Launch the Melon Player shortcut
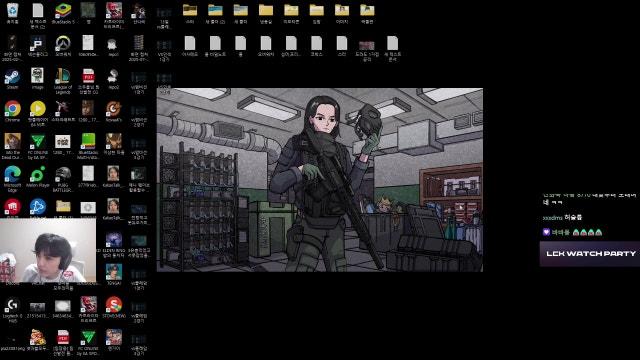 coord(38,177)
